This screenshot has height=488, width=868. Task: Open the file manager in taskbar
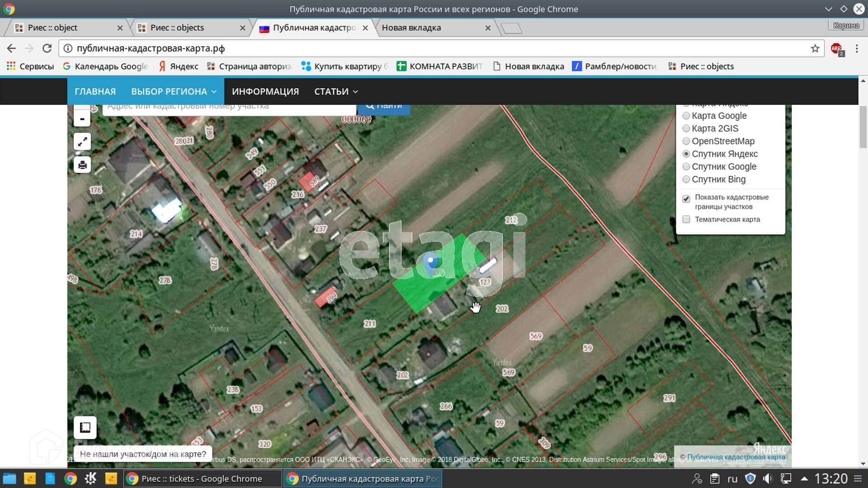coord(9,479)
